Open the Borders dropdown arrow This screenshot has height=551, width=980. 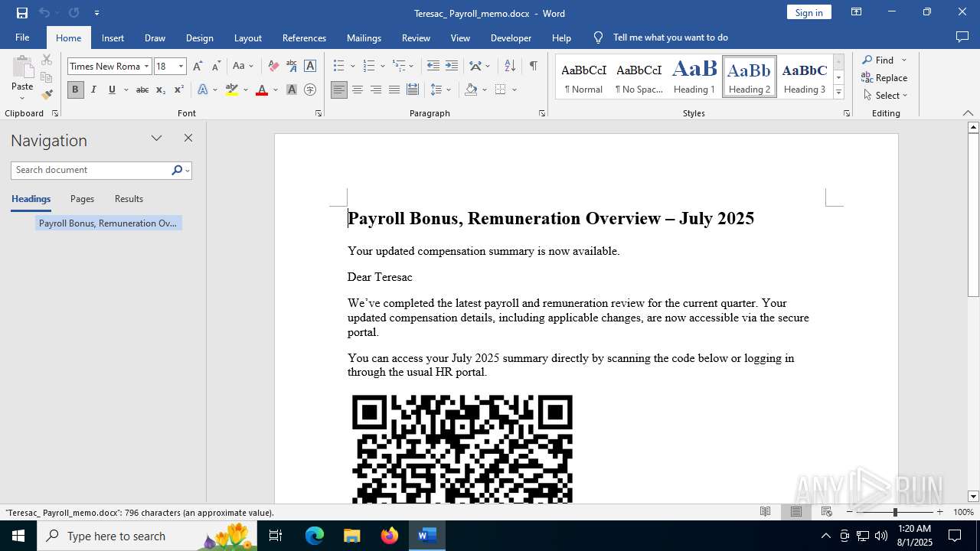pyautogui.click(x=514, y=90)
